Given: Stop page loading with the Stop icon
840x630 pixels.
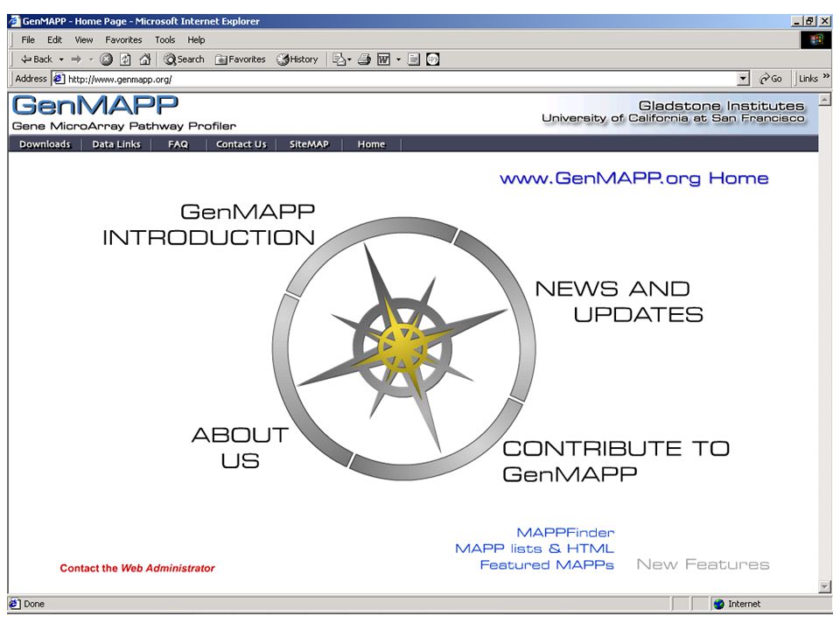Looking at the screenshot, I should click(106, 59).
